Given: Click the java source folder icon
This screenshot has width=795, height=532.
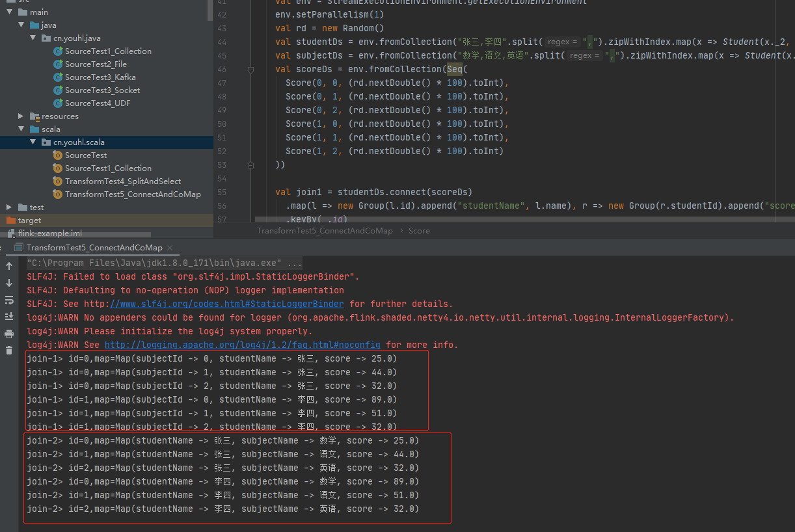Looking at the screenshot, I should tap(34, 25).
